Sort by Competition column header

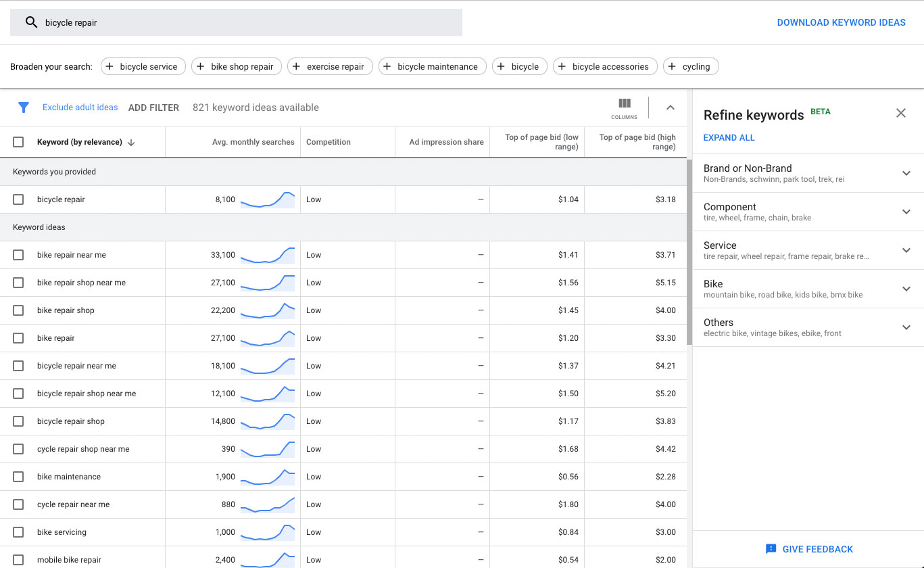point(329,142)
